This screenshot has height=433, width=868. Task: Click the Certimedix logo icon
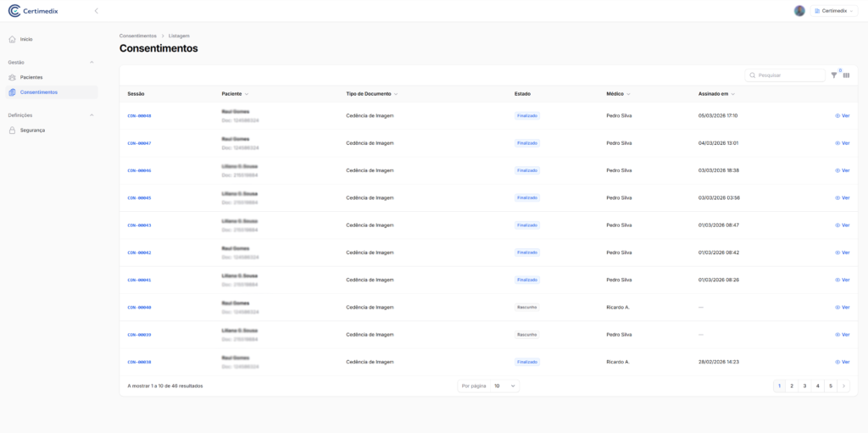(x=14, y=11)
